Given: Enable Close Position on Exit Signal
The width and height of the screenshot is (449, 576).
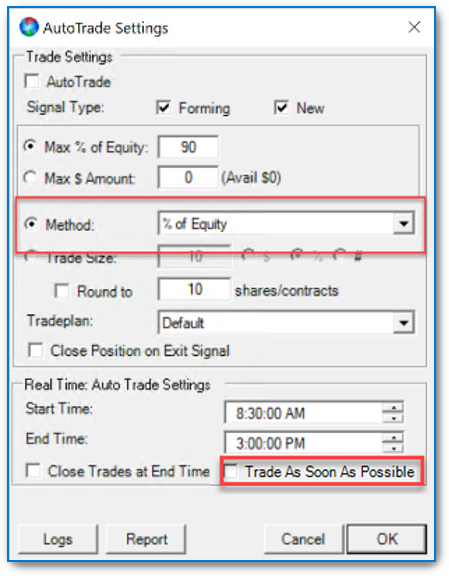Looking at the screenshot, I should pos(36,350).
